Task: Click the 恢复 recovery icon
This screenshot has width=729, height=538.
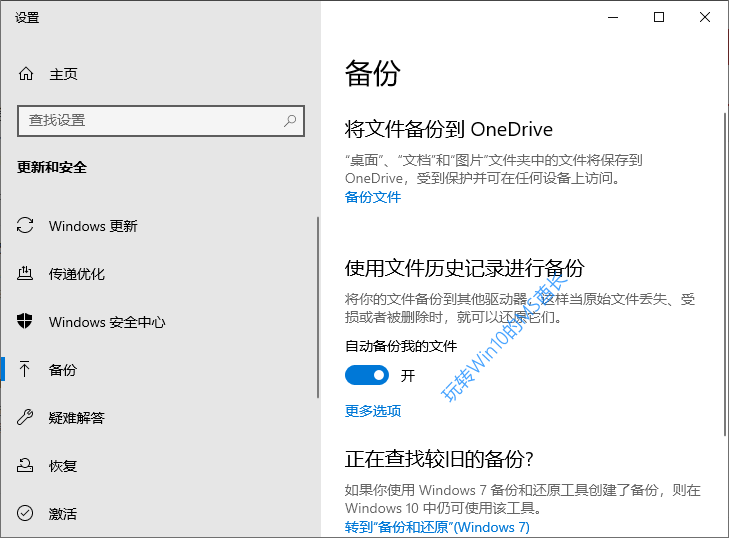Action: [x=25, y=465]
